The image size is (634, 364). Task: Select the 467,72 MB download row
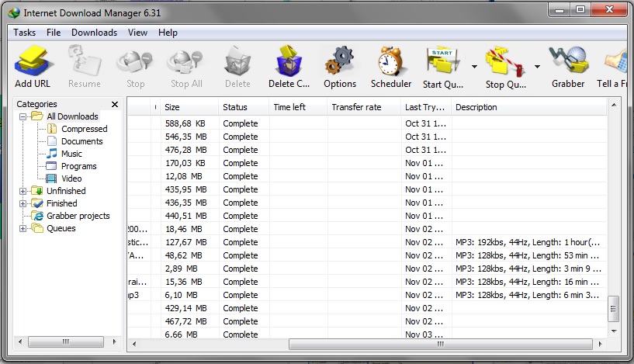[x=367, y=321]
